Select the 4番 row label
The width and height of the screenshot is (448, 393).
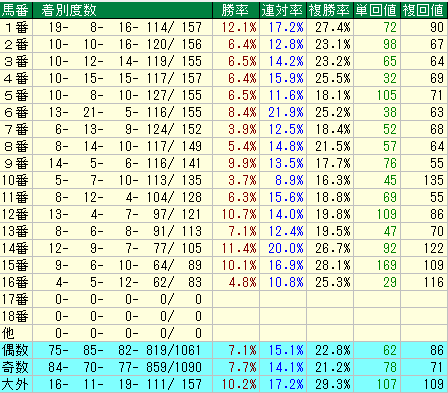coord(16,78)
